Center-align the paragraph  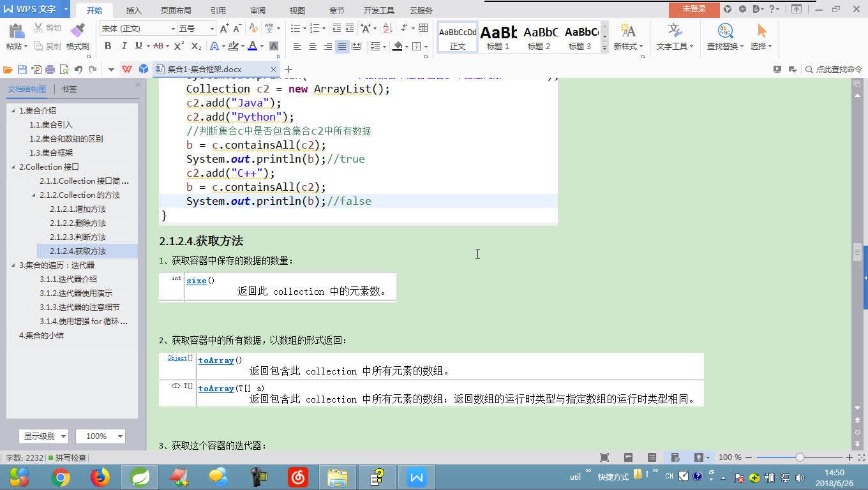[x=312, y=47]
